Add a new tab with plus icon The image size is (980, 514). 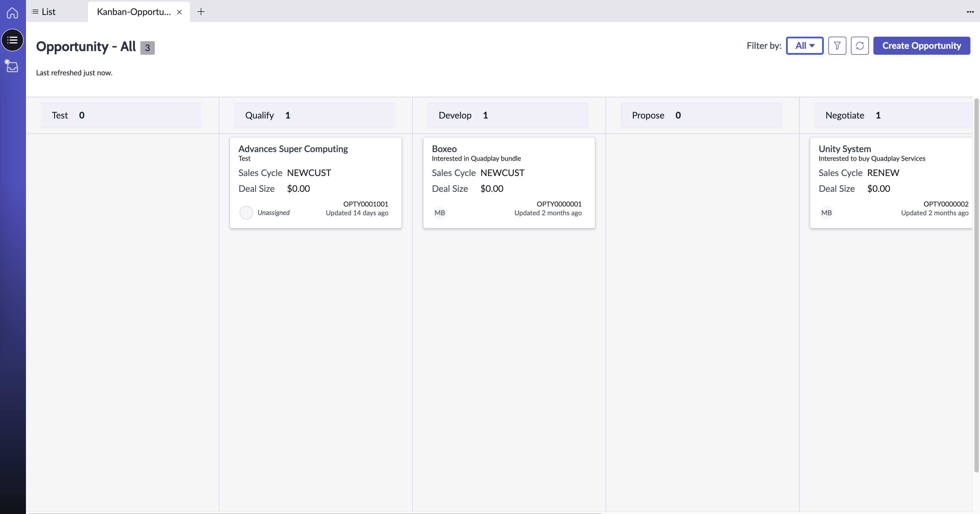coord(201,12)
